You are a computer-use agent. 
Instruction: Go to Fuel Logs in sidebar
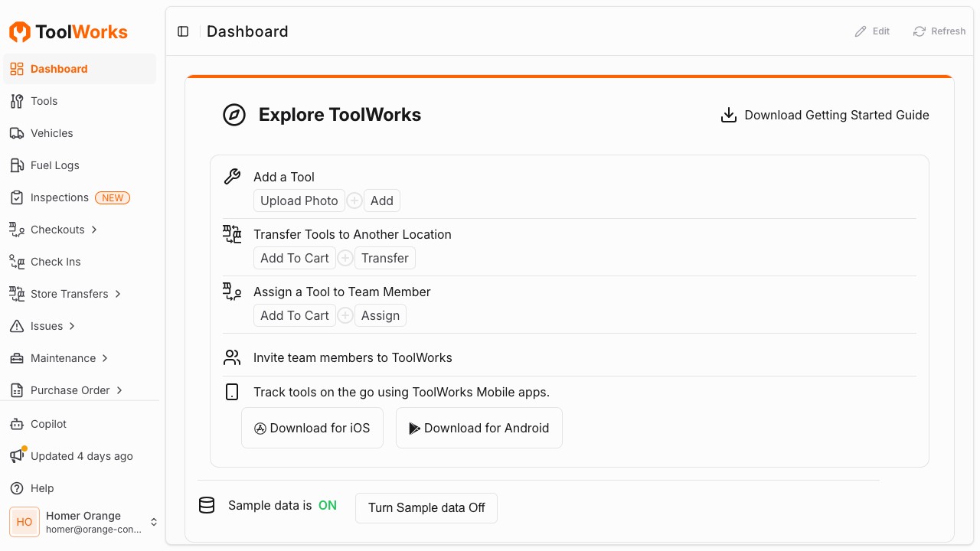tap(54, 165)
